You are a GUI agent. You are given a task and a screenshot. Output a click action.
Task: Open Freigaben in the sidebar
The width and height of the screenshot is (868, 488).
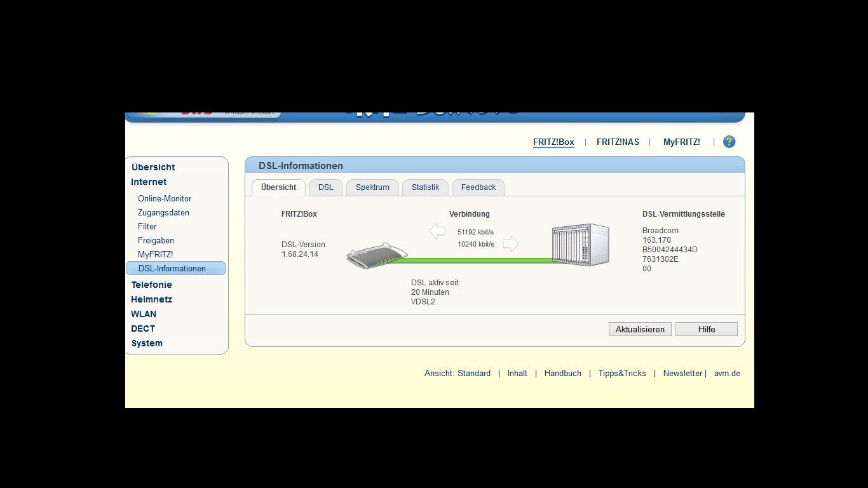[156, 240]
